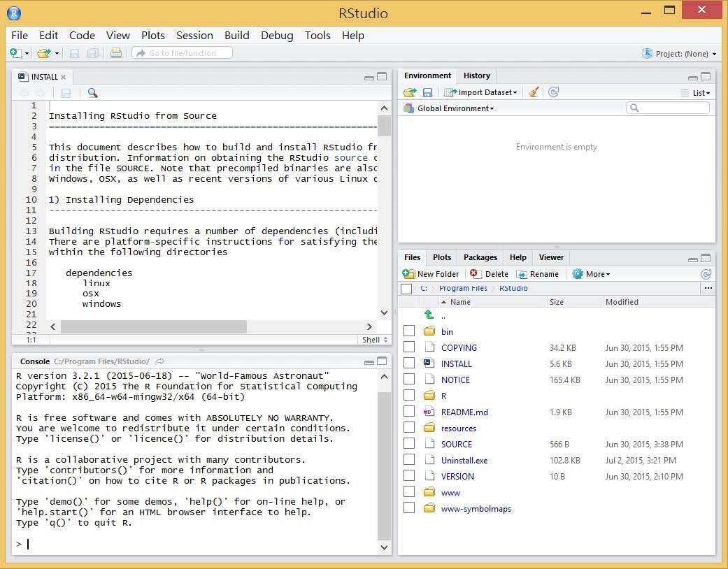
Task: Click the ellipsis button beside the file path
Action: pyautogui.click(x=708, y=288)
